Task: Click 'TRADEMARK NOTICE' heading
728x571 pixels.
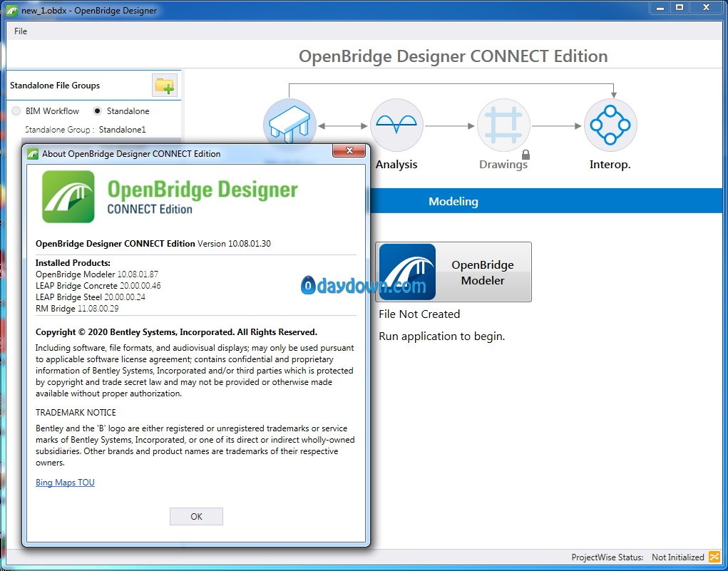Action: click(x=76, y=412)
